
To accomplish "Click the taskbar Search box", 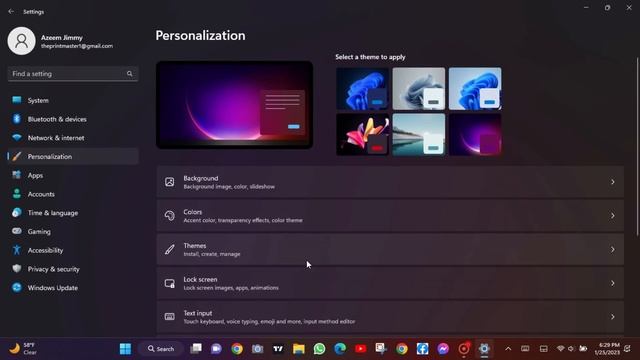I will (x=161, y=349).
